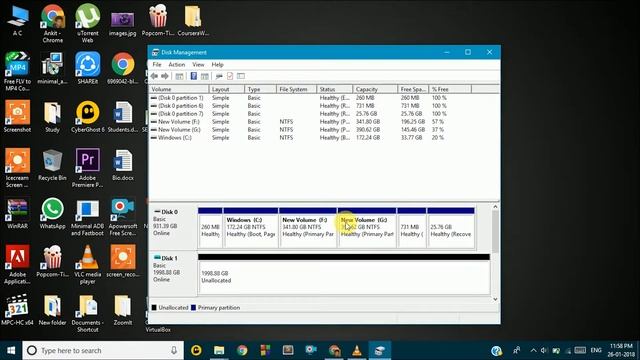
Task: Select the (Disk 0 partition 1) volume row
Action: tap(324, 98)
